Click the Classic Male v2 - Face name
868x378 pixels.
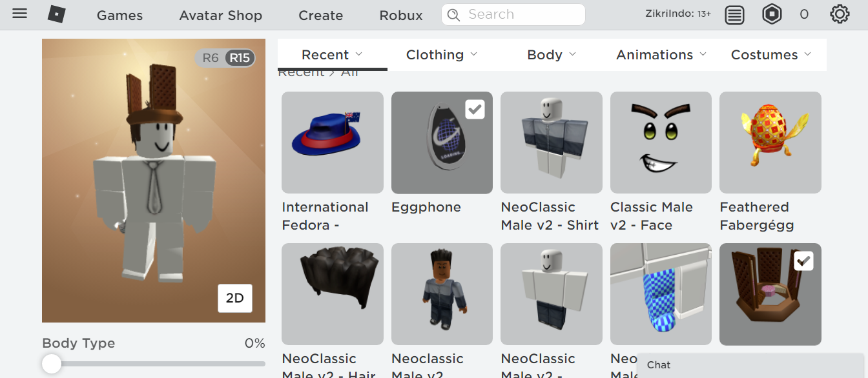click(652, 216)
